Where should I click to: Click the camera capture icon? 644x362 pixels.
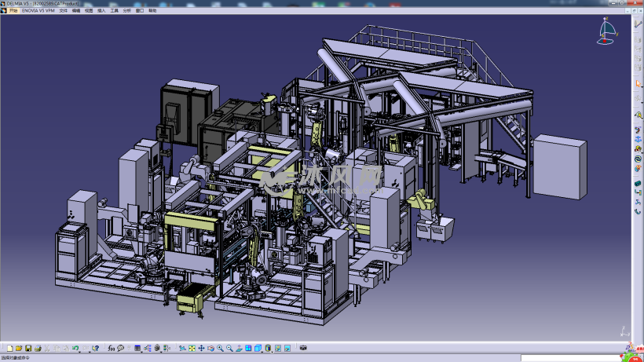click(x=303, y=347)
